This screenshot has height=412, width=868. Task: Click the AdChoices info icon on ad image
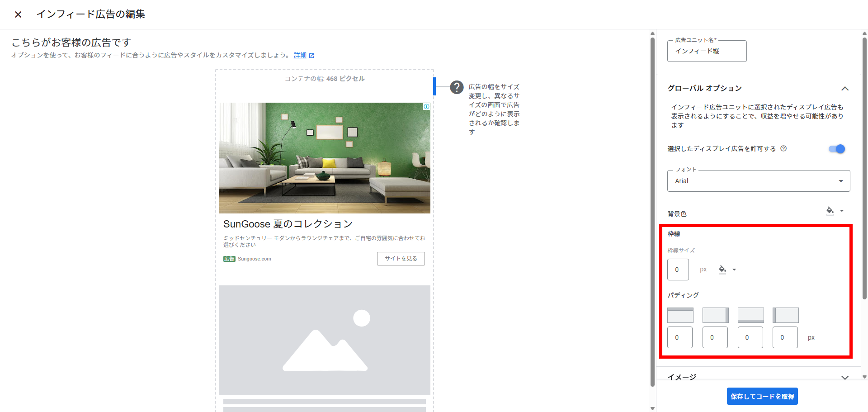[x=426, y=107]
